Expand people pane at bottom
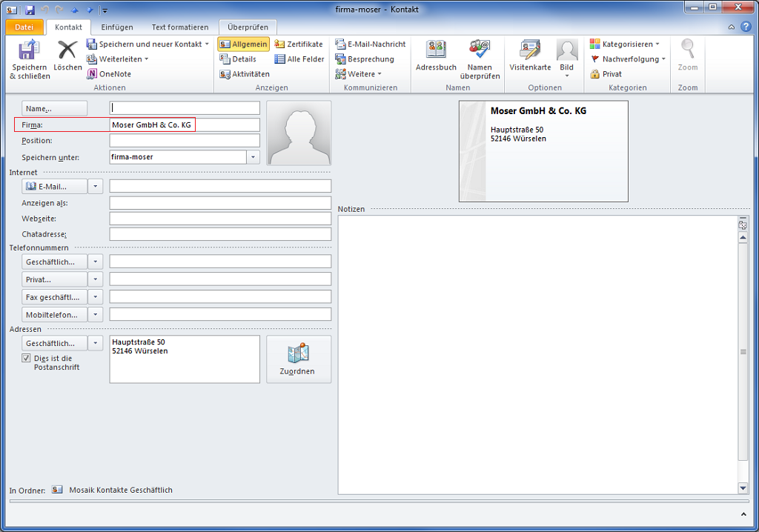The height and width of the screenshot is (532, 759). (743, 514)
